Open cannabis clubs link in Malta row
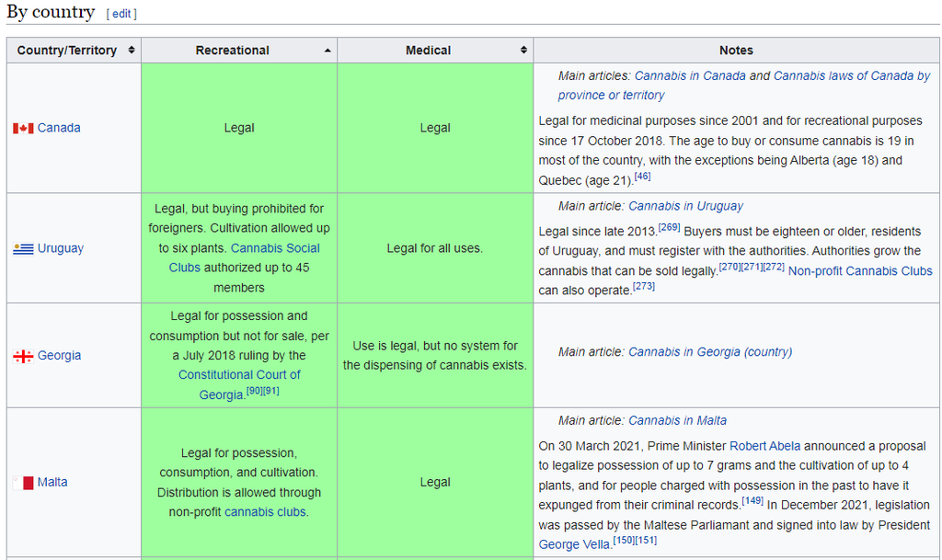Image resolution: width=942 pixels, height=560 pixels. point(265,512)
